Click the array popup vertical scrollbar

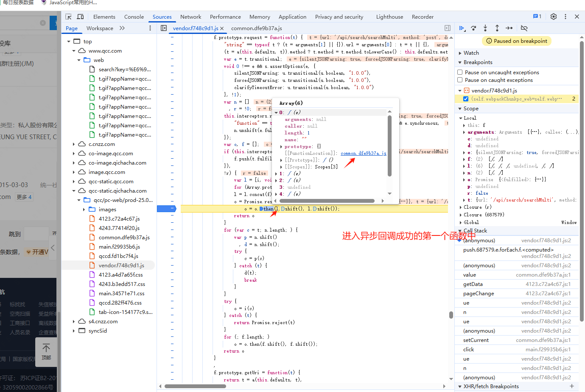pyautogui.click(x=389, y=146)
